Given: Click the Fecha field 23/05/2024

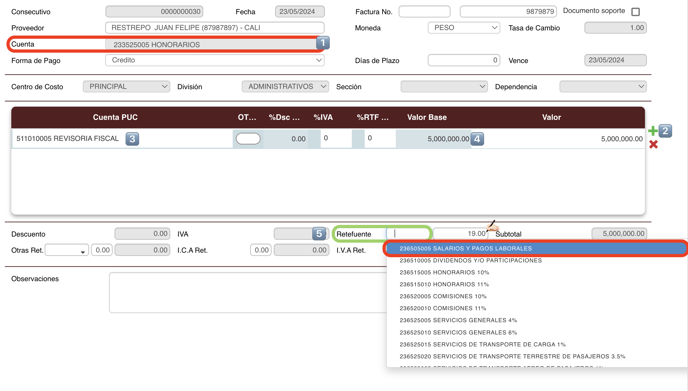Looking at the screenshot, I should click(300, 11).
